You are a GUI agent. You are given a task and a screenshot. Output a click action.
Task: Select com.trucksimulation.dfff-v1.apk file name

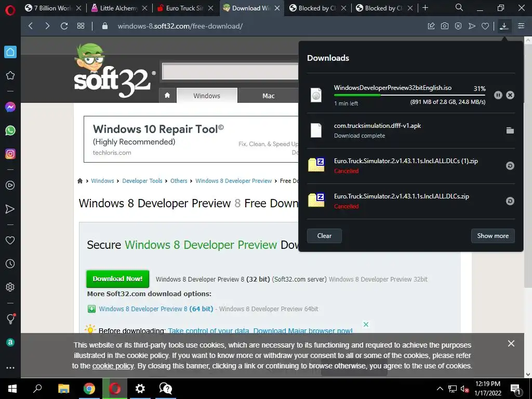coord(377,126)
